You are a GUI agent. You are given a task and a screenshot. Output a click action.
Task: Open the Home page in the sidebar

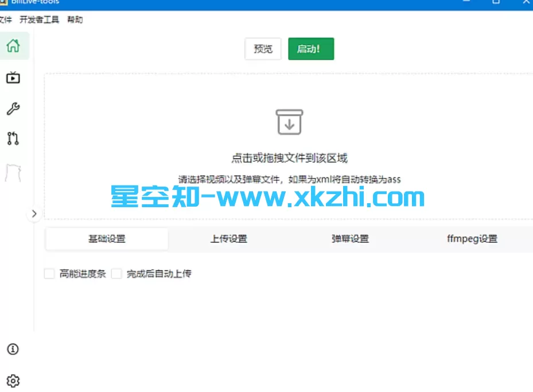click(x=14, y=46)
